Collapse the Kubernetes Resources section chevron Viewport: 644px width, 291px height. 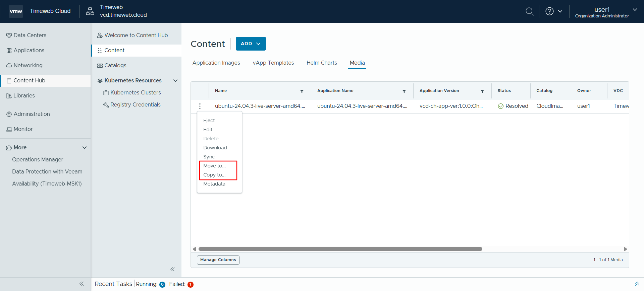pyautogui.click(x=175, y=81)
